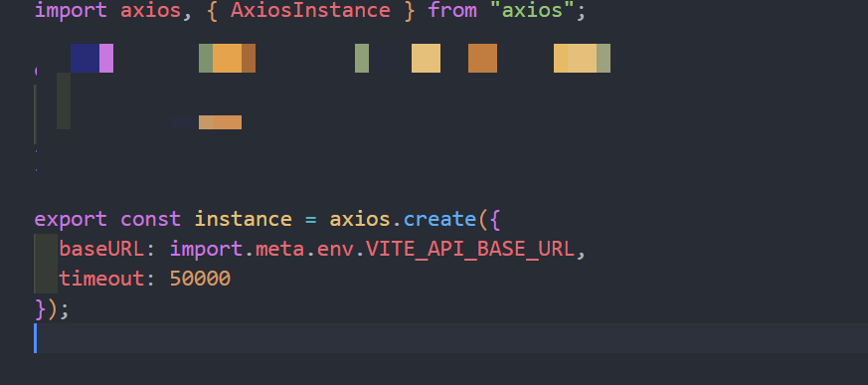The height and width of the screenshot is (385, 868).
Task: Click the 'export' keyword
Action: (71, 220)
